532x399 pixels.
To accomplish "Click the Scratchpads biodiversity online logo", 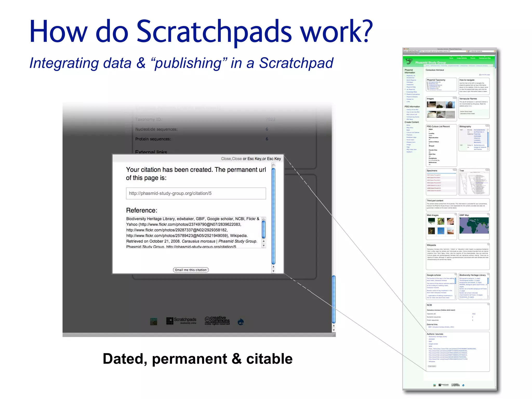I will click(x=181, y=321).
